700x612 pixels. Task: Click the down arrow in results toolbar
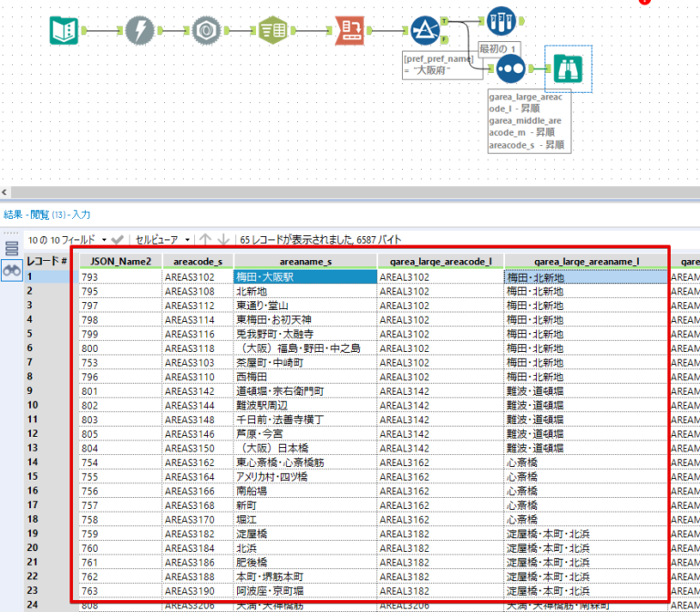pyautogui.click(x=223, y=240)
